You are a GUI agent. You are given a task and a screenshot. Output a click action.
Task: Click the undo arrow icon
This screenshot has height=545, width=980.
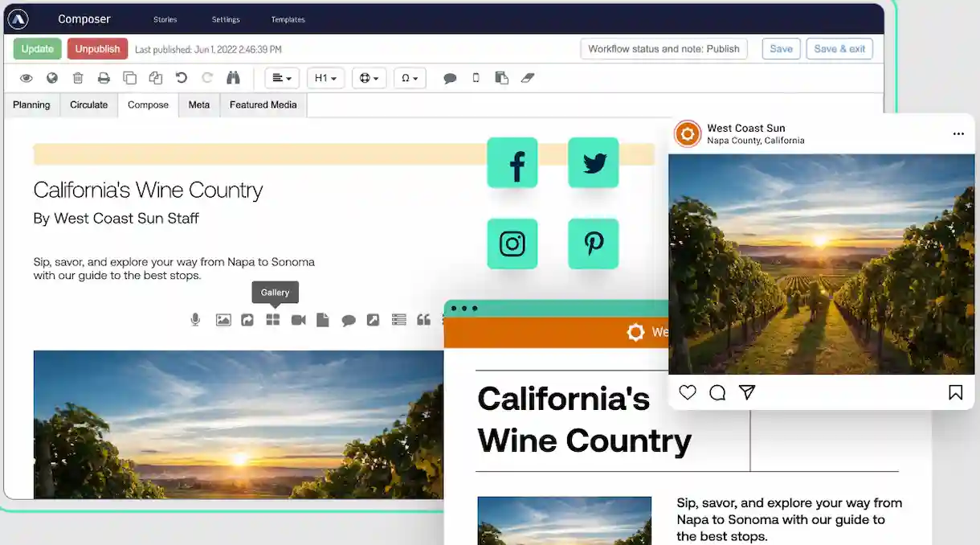pos(182,78)
